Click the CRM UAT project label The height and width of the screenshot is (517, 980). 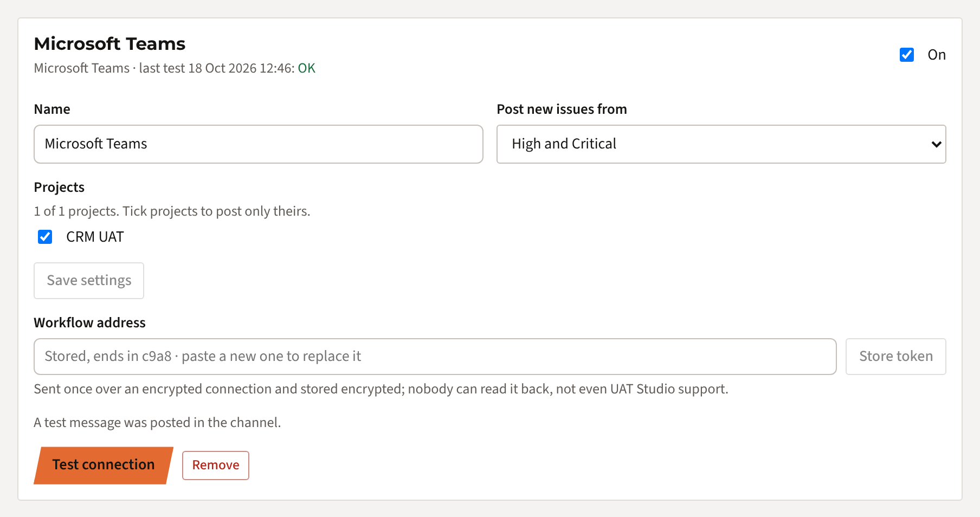pyautogui.click(x=95, y=237)
